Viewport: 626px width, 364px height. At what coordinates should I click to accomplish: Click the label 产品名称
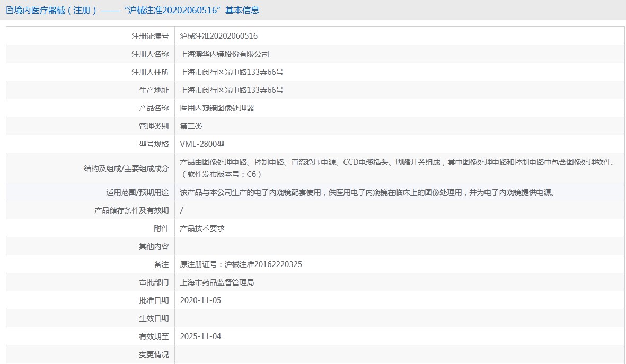click(x=154, y=108)
